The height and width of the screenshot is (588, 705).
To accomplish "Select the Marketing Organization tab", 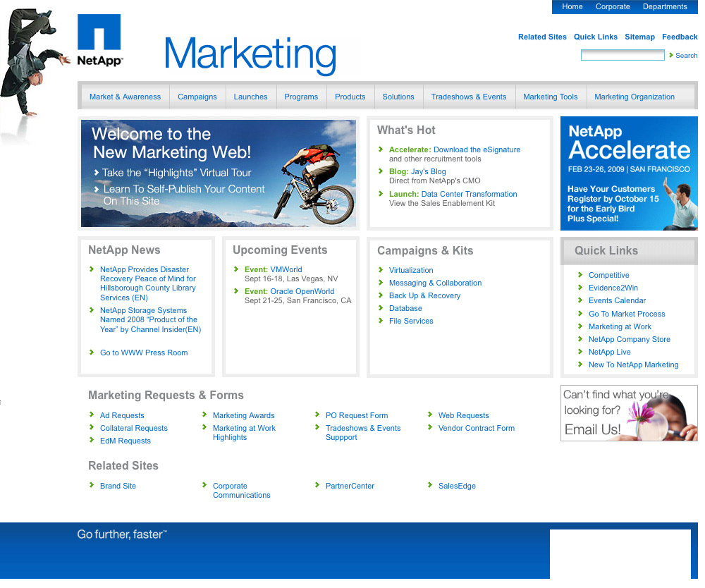I will click(x=634, y=97).
